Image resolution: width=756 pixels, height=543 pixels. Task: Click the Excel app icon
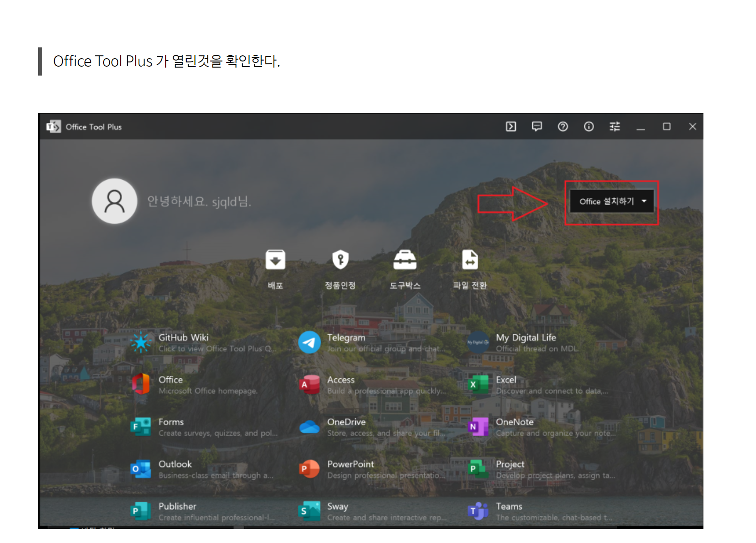point(478,384)
